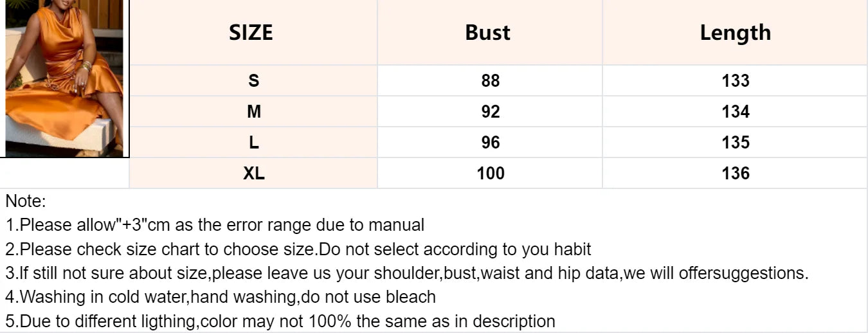Click the cold water washing note

coord(221,296)
